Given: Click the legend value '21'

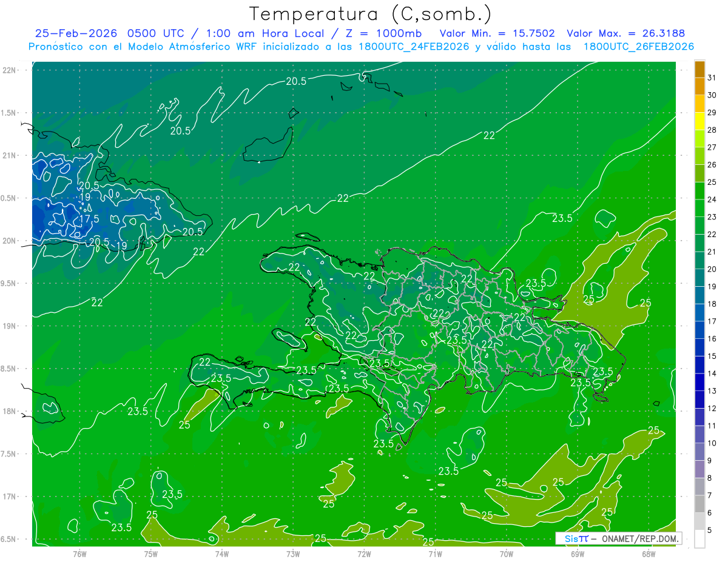Looking at the screenshot, I should (x=712, y=252).
